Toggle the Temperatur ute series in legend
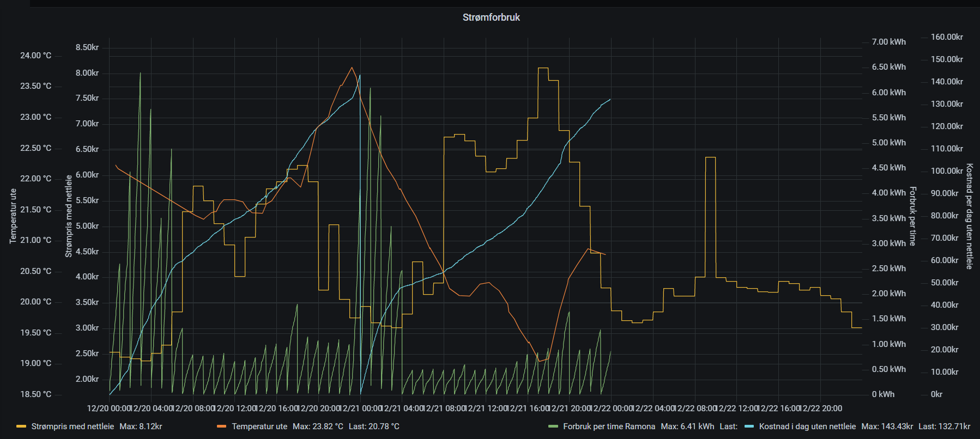This screenshot has width=980, height=439. pos(259,426)
